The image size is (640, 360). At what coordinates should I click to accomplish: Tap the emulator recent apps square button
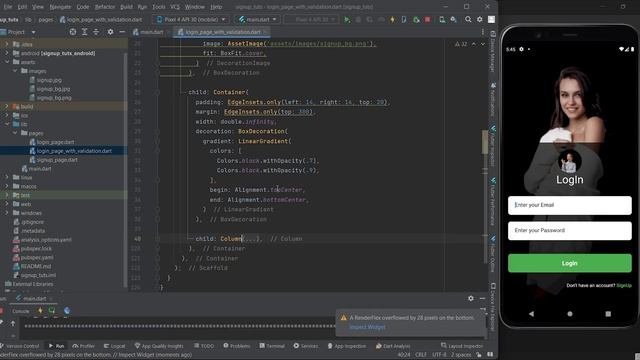pos(608,313)
